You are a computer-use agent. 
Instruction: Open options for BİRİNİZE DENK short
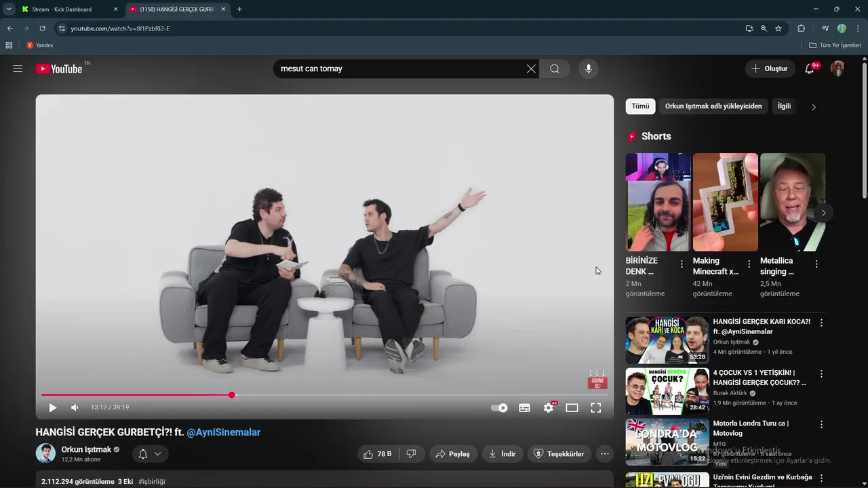tap(682, 264)
